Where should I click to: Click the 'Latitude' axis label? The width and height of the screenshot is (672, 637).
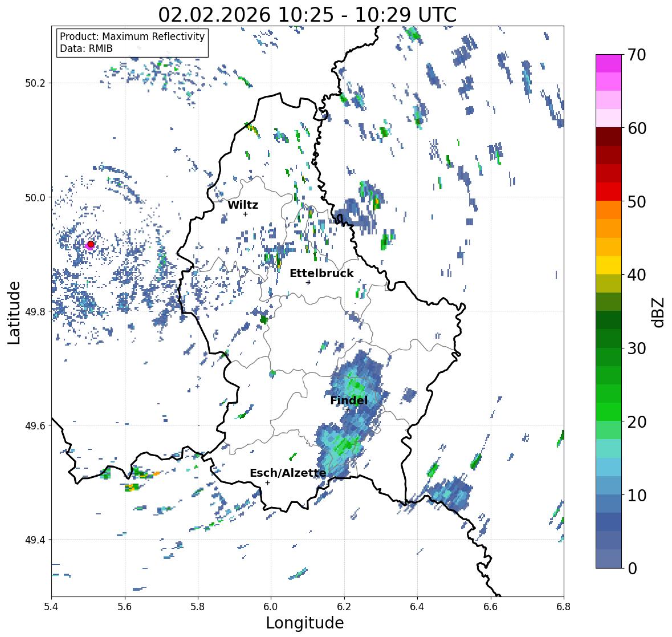pyautogui.click(x=14, y=313)
